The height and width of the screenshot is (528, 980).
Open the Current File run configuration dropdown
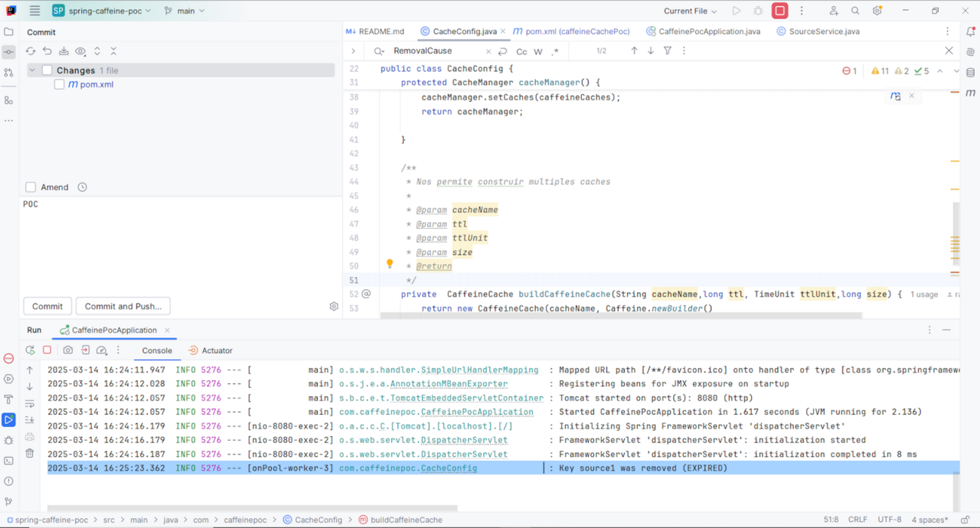click(688, 10)
